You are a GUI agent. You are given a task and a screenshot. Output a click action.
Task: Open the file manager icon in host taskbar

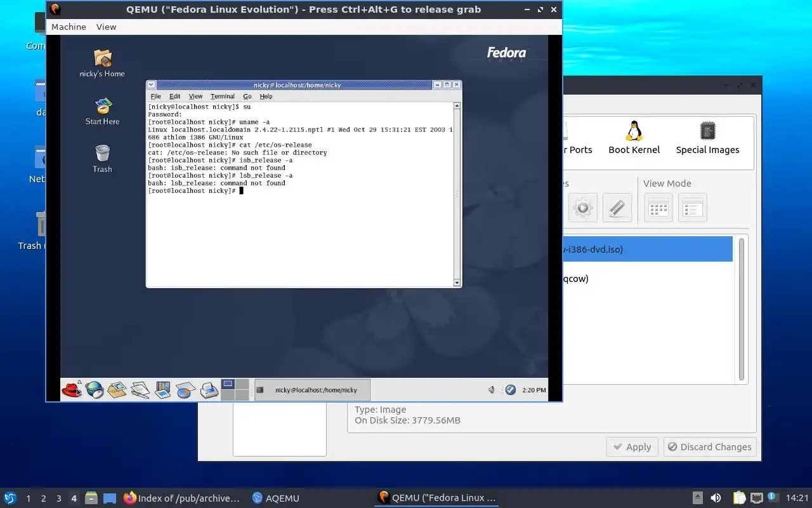tap(91, 498)
